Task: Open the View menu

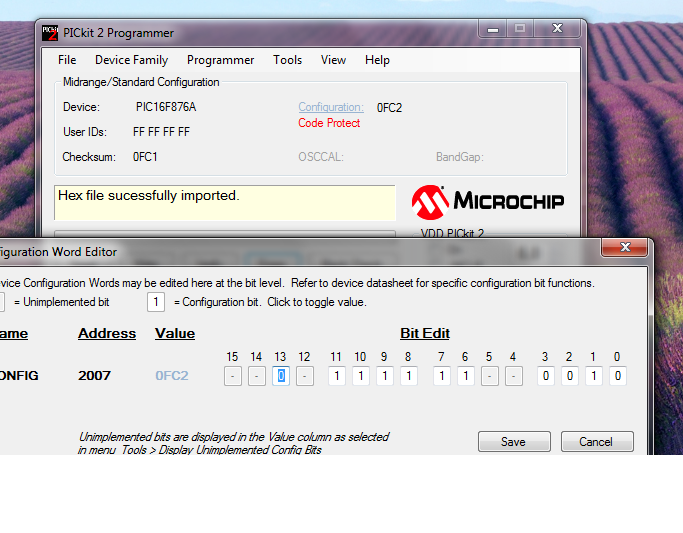Action: click(x=333, y=60)
